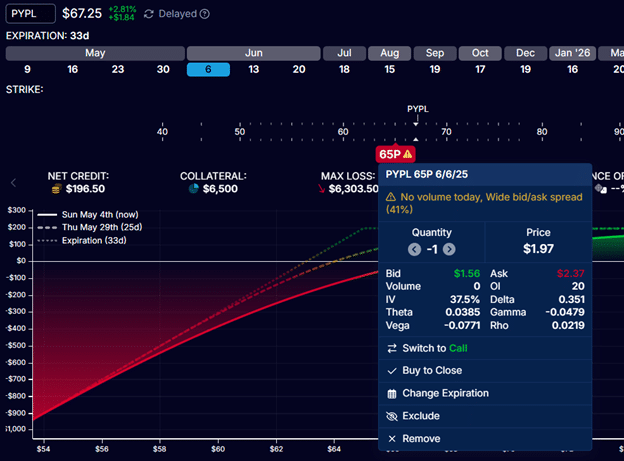Click the X icon beside Remove
624x461 pixels.
(392, 439)
